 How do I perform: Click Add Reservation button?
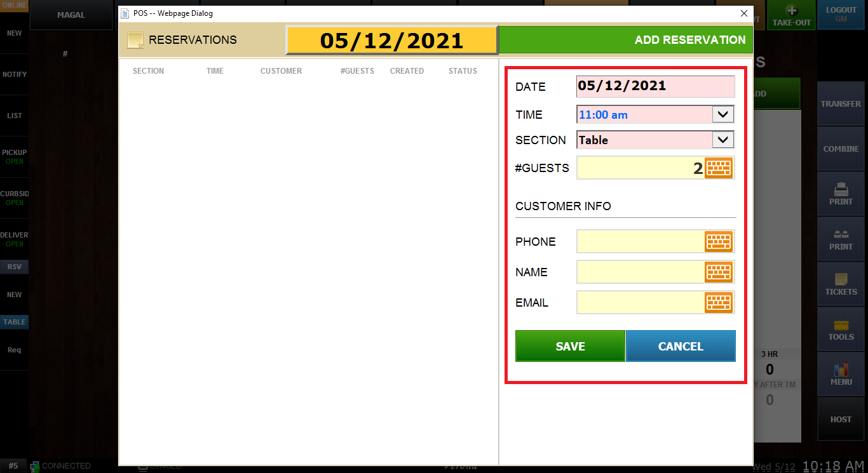626,40
